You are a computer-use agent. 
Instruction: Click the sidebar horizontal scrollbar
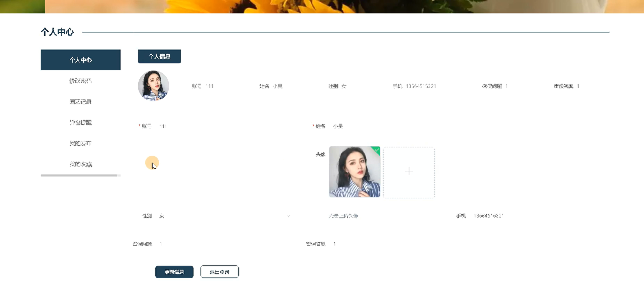coord(79,176)
